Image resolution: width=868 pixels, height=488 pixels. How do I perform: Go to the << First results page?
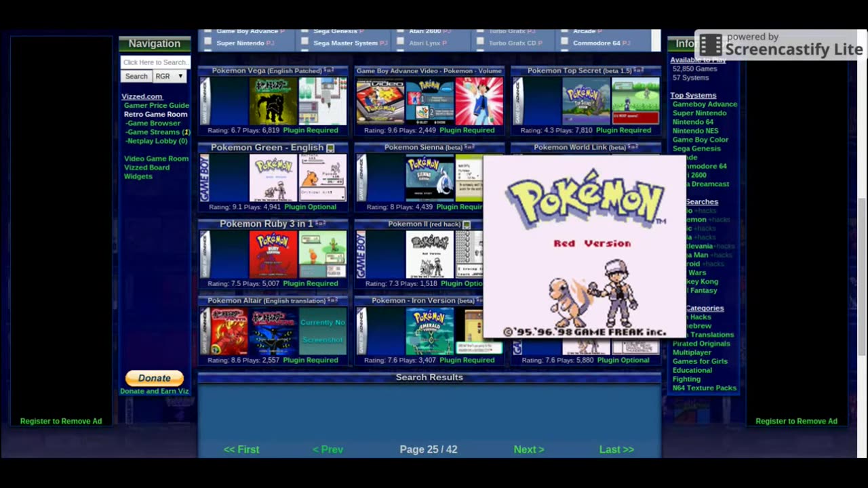[x=241, y=449]
